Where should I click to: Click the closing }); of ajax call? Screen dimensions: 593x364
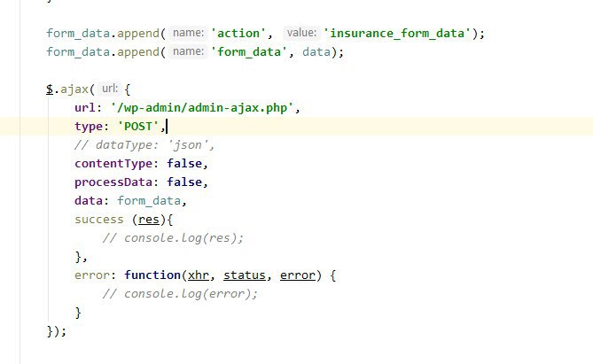click(x=57, y=331)
